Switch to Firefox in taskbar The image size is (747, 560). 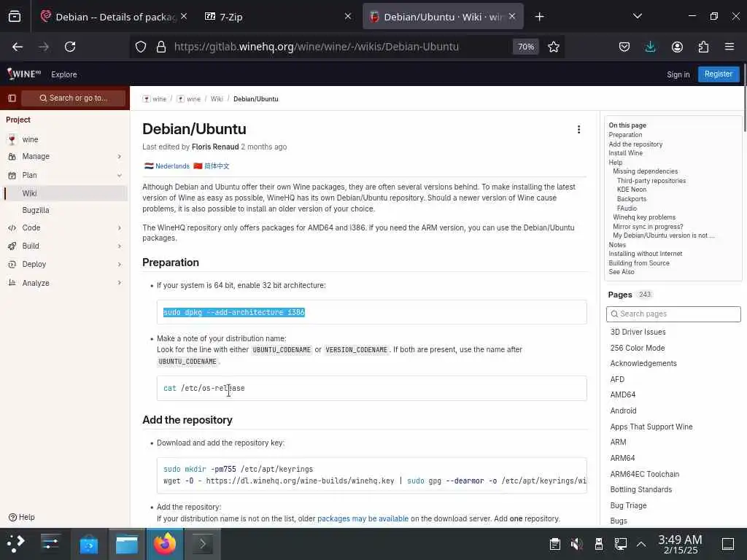tap(164, 544)
